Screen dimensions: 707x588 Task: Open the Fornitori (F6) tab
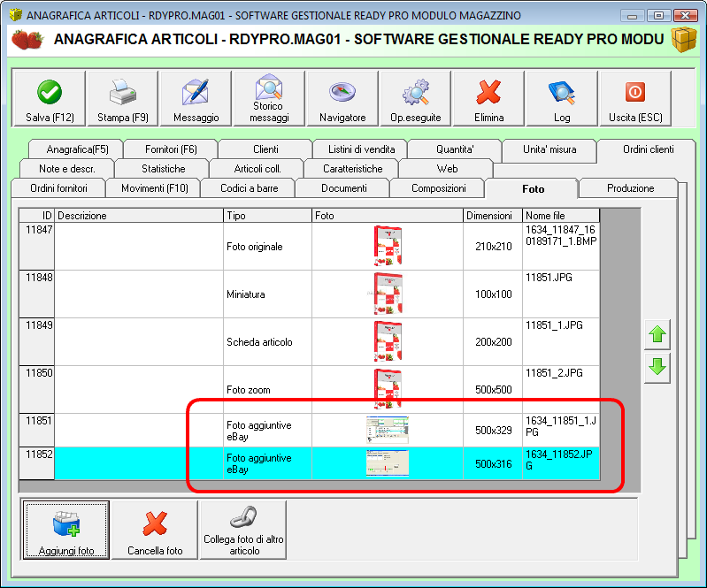click(171, 149)
